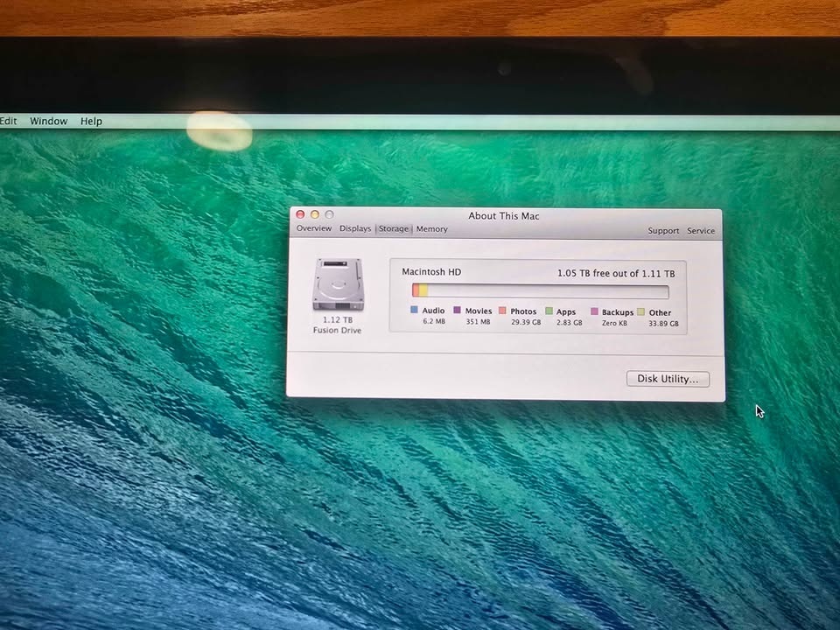Open the Window menu in the menu bar
840x630 pixels.
[x=48, y=121]
